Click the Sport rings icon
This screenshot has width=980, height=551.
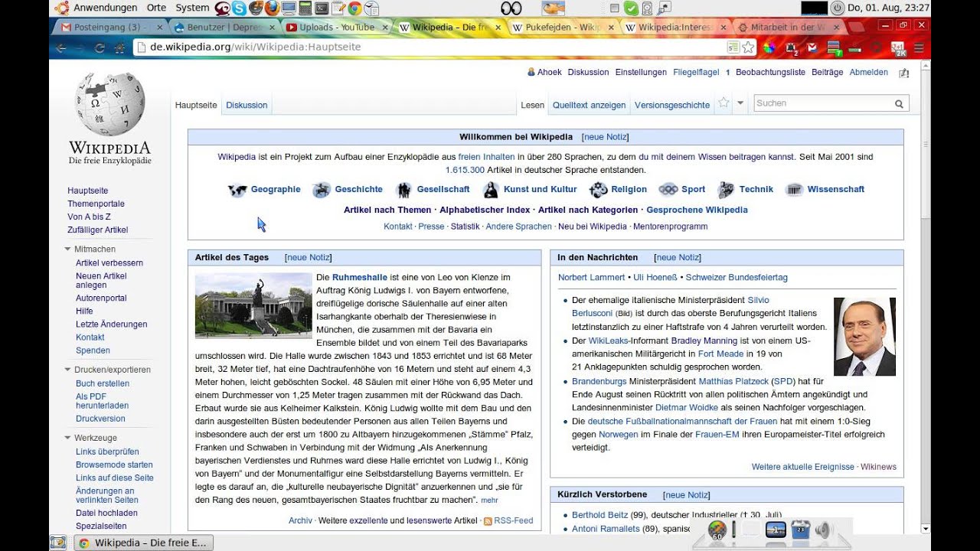click(x=668, y=190)
